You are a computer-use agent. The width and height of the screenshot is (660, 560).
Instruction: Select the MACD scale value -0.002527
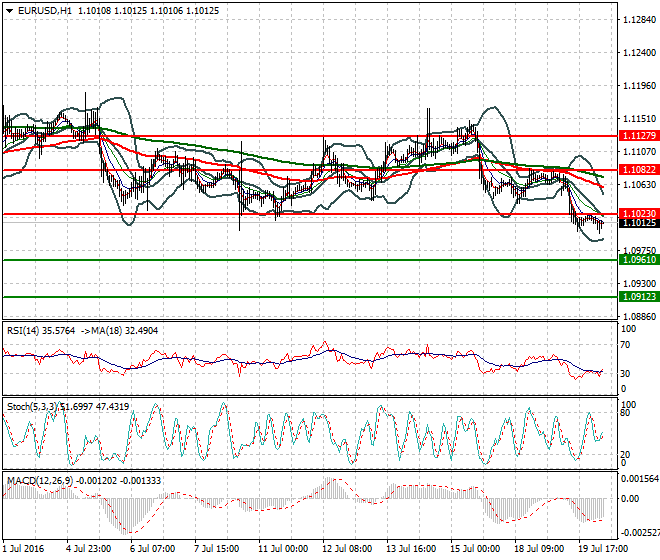tap(640, 533)
